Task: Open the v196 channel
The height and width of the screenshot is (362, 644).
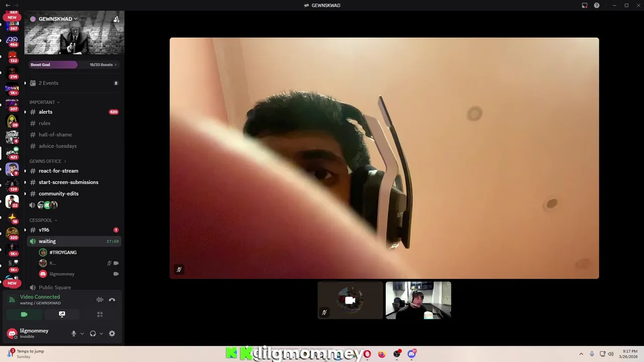Action: tap(73, 230)
